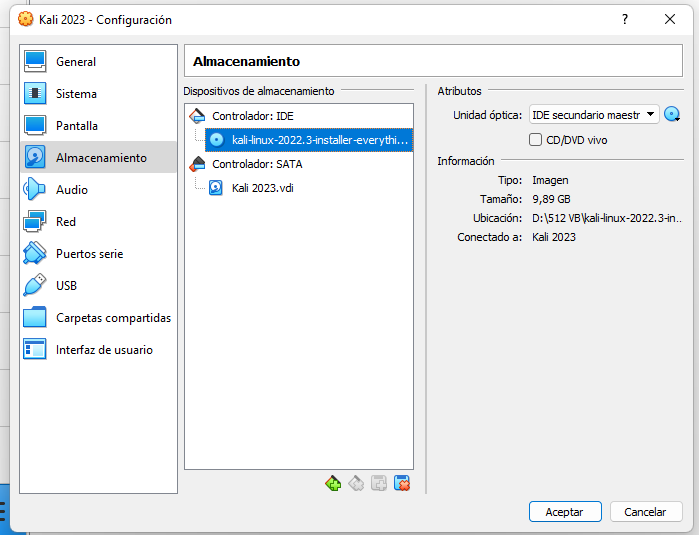Screen dimensions: 699x535
Task: Click the remove controller icon
Action: tap(356, 483)
